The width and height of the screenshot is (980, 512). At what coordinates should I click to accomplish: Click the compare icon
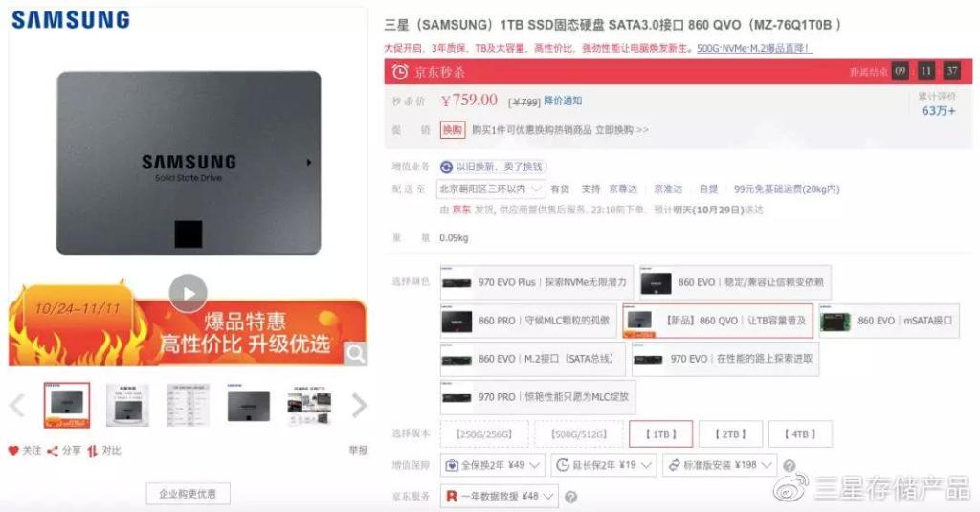93,451
